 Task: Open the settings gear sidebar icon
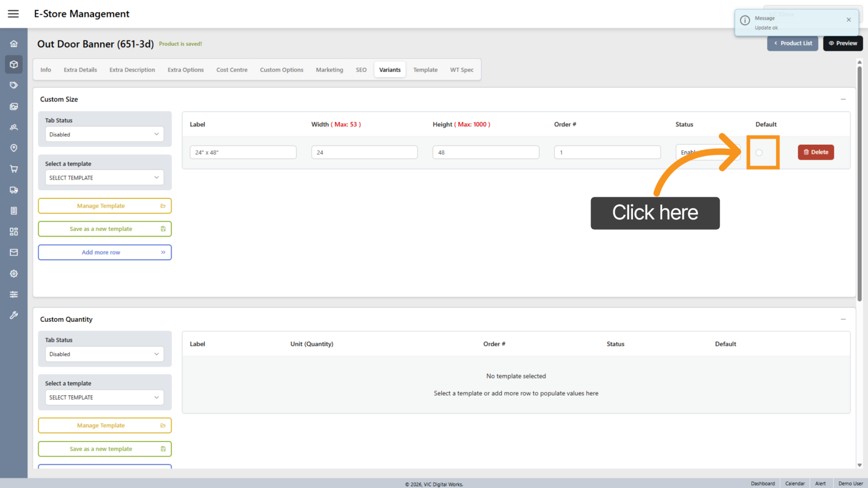(x=14, y=274)
